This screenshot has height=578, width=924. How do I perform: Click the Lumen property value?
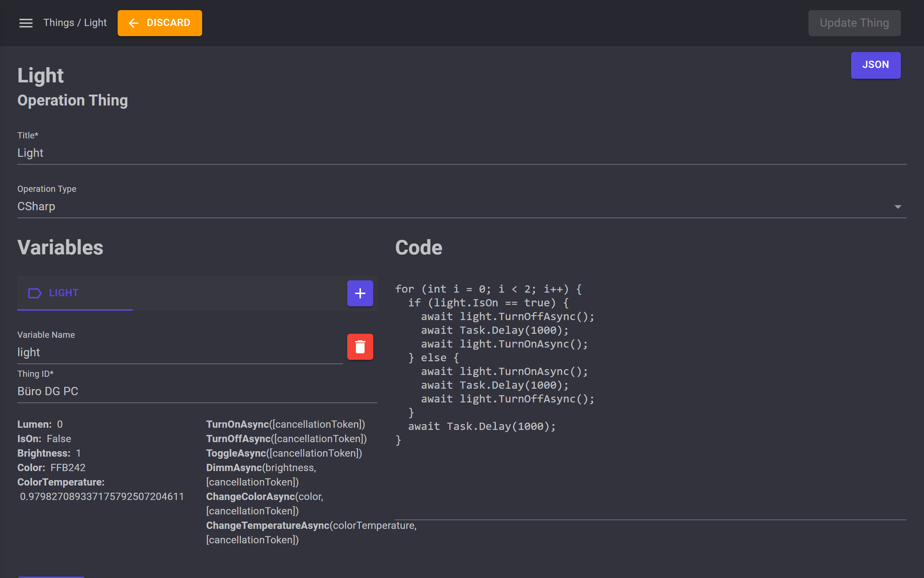pos(60,424)
